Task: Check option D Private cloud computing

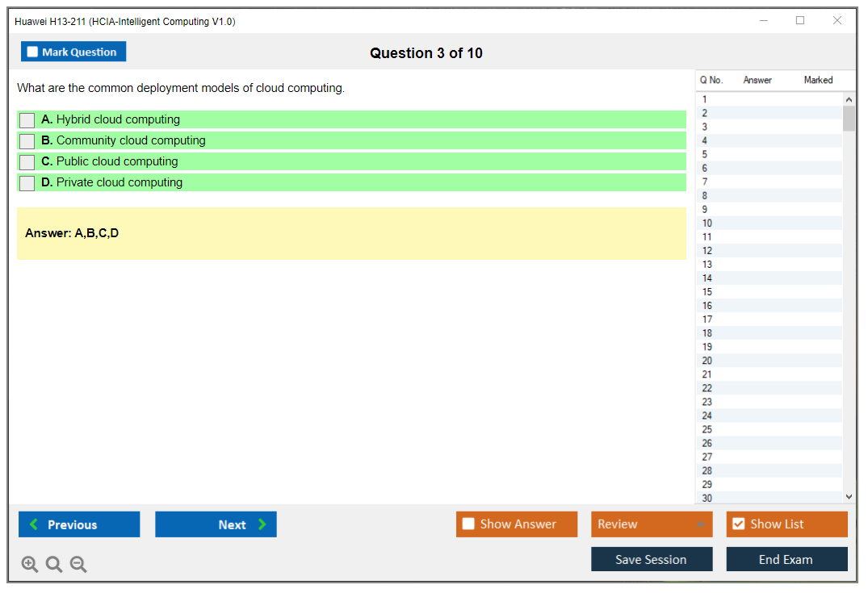Action: coord(27,183)
